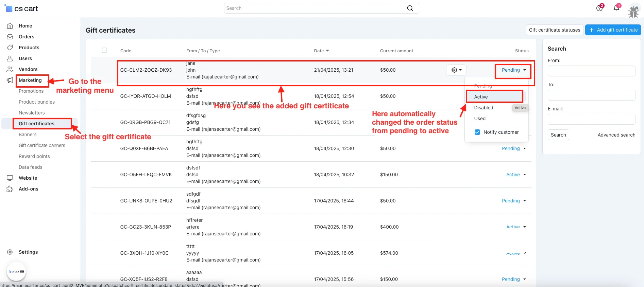Click the Home icon in sidebar
The height and width of the screenshot is (287, 644).
coord(10,26)
